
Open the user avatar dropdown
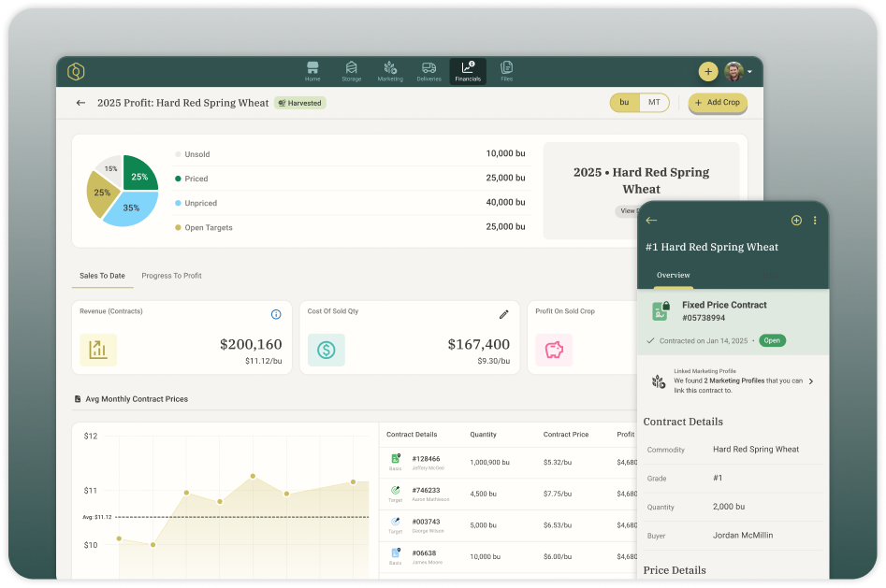(x=738, y=71)
